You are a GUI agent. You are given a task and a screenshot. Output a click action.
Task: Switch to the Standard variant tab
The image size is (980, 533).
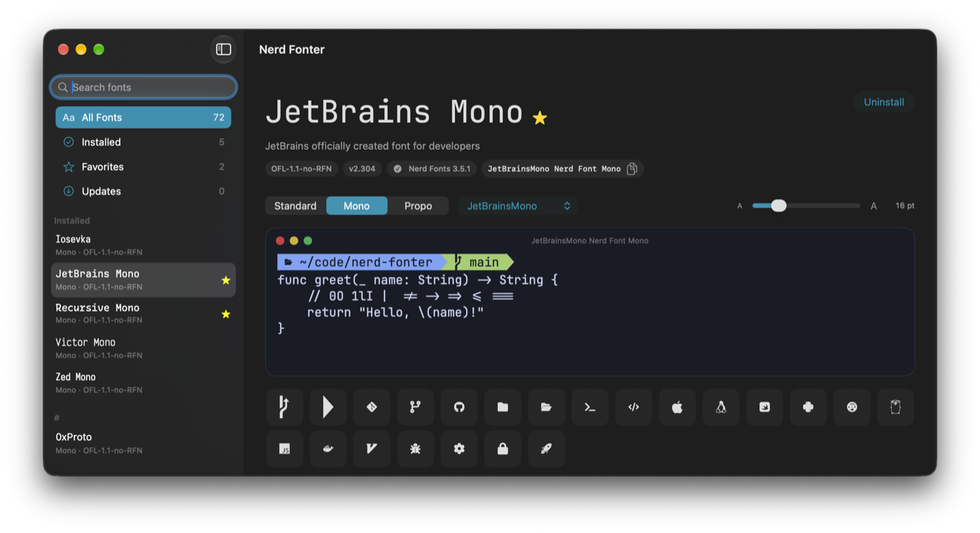click(x=295, y=206)
